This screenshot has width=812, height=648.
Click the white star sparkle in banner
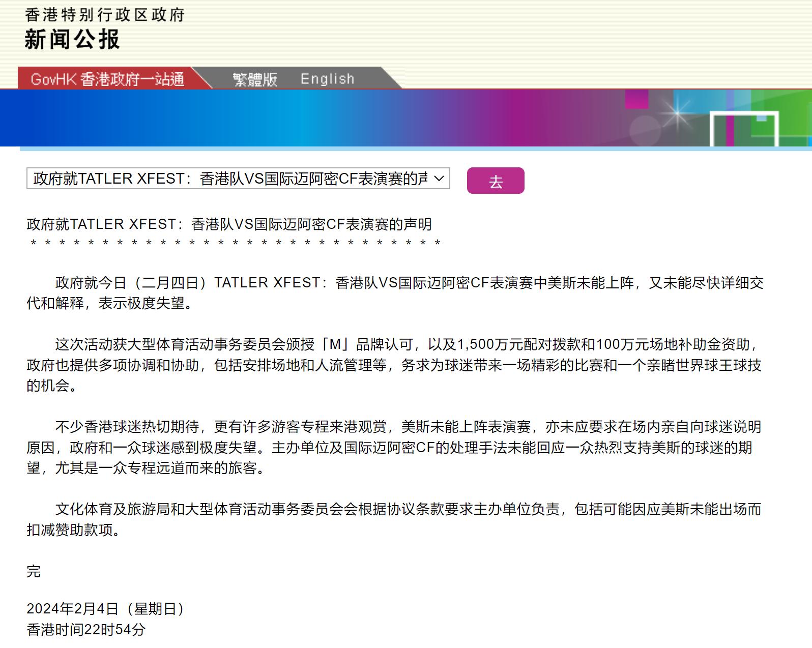(x=677, y=113)
